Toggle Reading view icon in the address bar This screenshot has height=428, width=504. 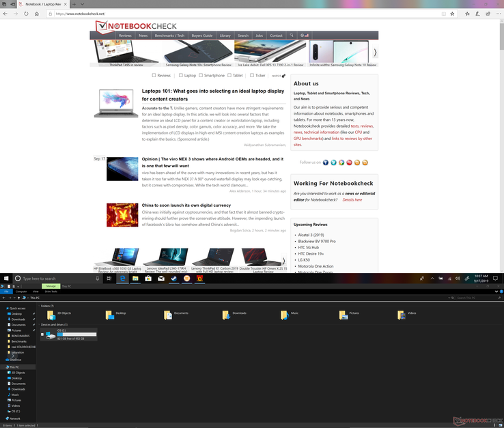[444, 14]
